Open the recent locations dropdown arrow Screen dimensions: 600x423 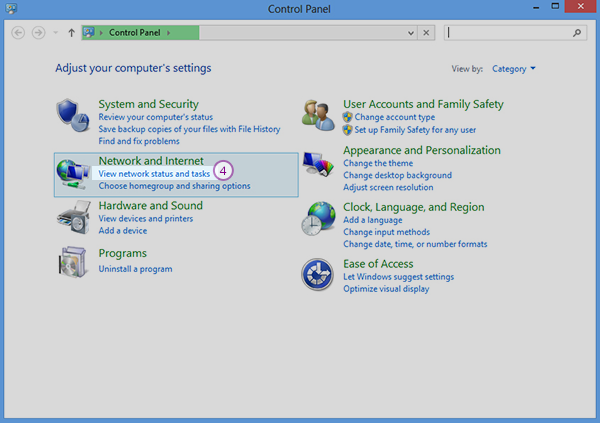[55, 33]
